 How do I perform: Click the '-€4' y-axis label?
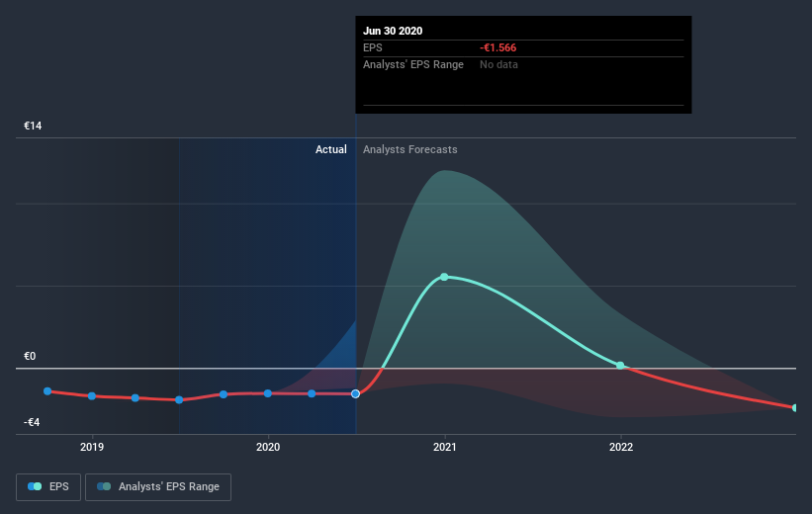click(x=32, y=422)
